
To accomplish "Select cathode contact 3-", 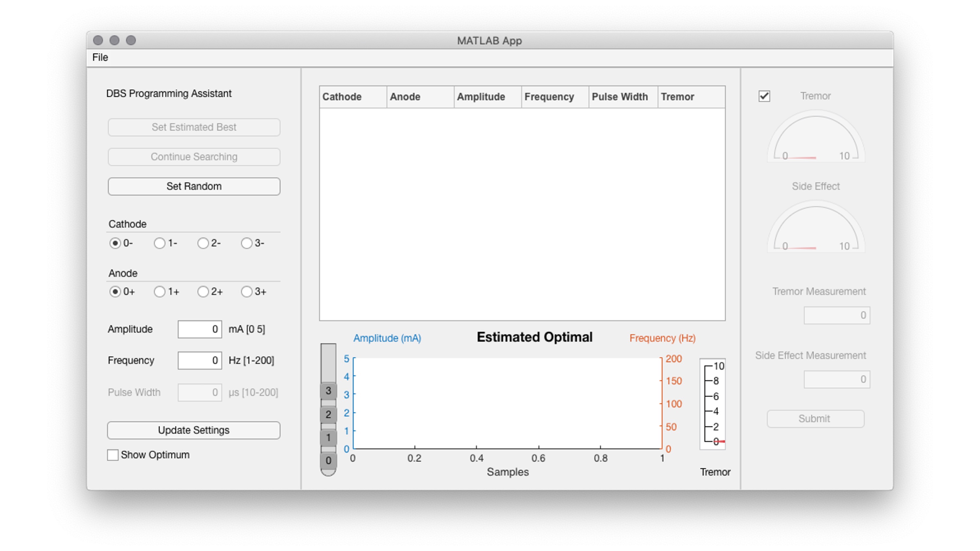I will pyautogui.click(x=247, y=243).
